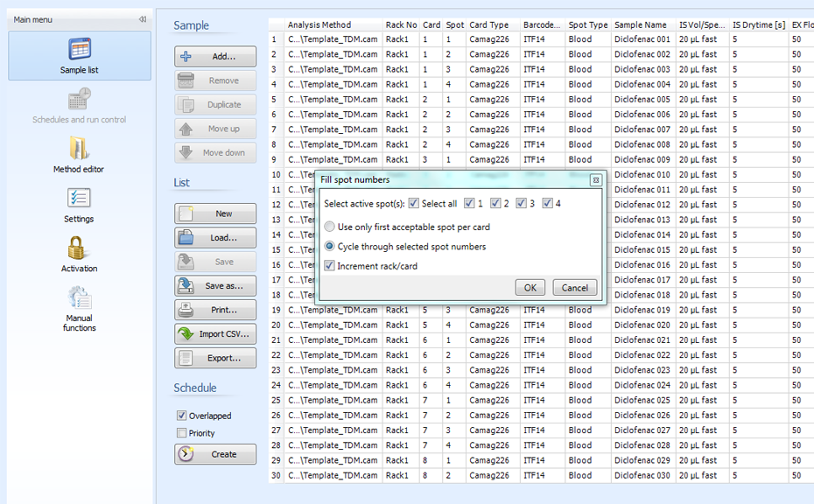Cancel the Fill spot numbers dialog

point(573,287)
